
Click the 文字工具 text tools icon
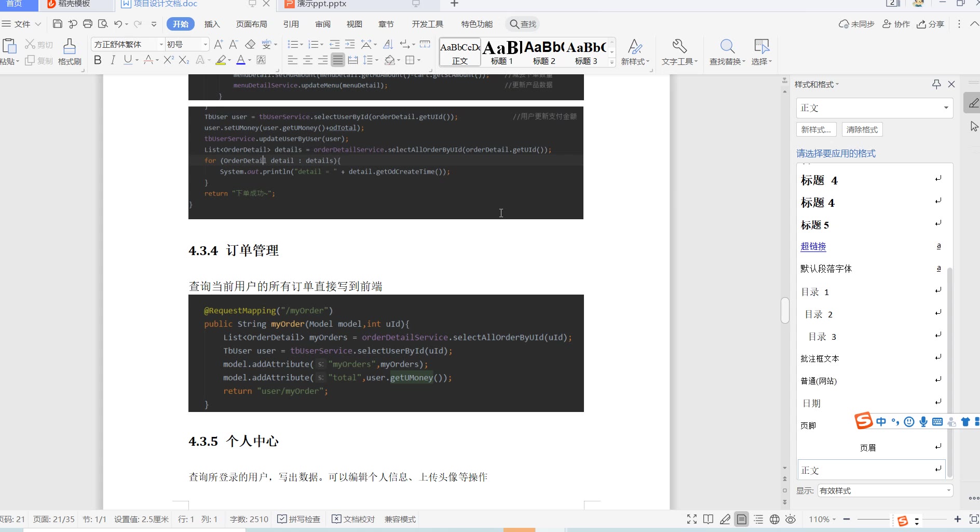[679, 52]
